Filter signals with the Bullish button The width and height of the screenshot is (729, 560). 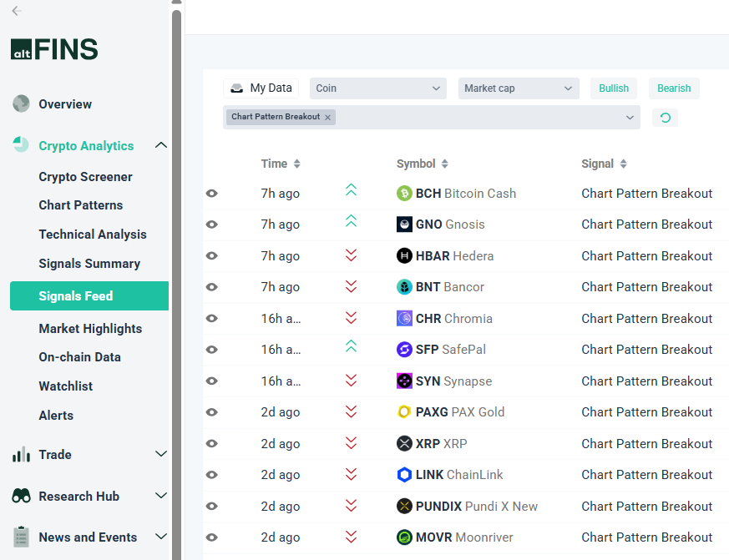(614, 88)
